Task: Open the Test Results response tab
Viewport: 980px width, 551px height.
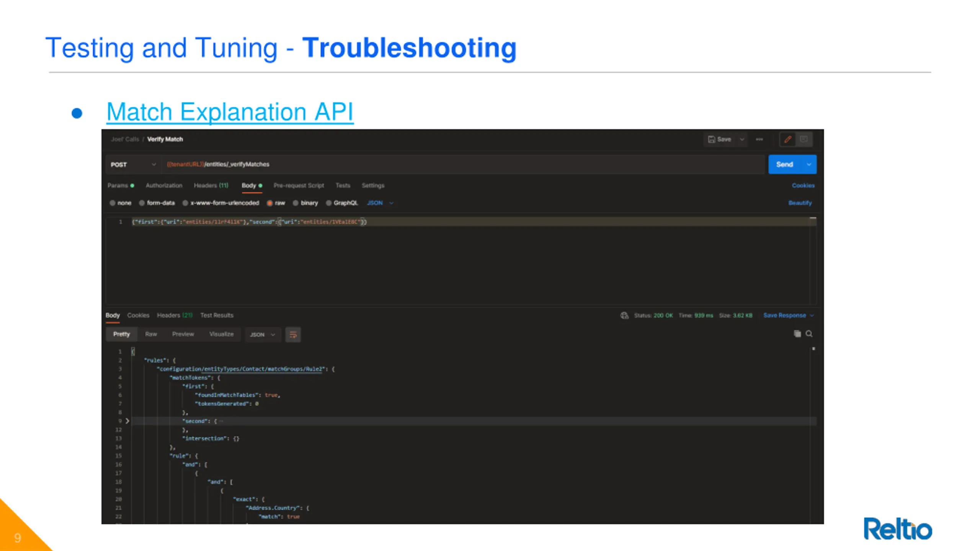Action: pos(217,315)
